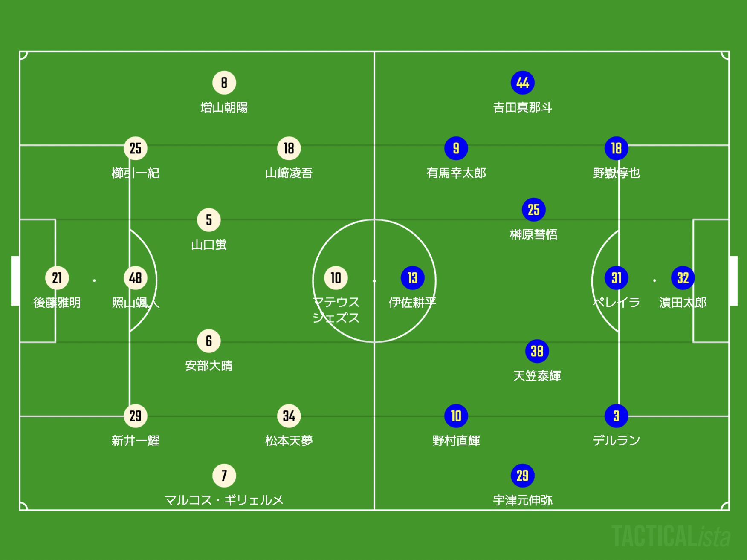
Task: Select the label マルコス・ギリェルメ
Action: coord(224,500)
